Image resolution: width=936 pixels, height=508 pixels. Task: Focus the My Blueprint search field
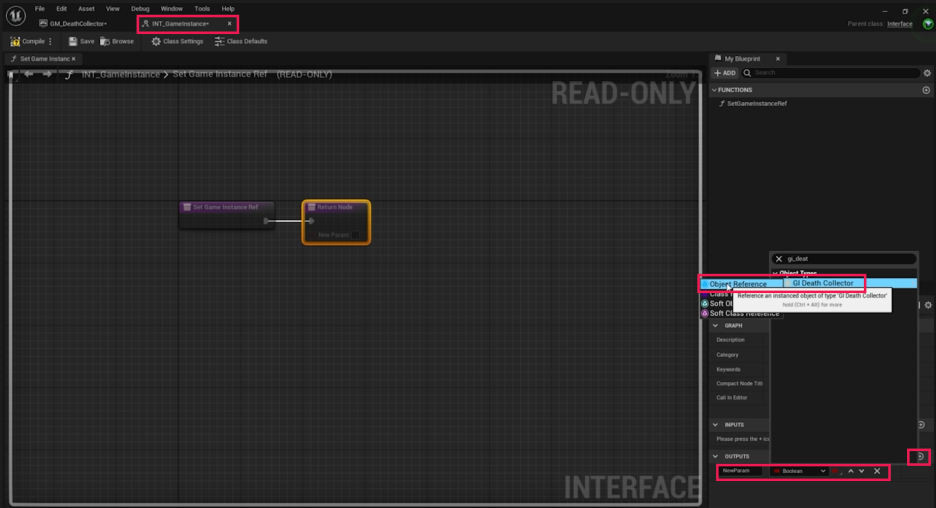(x=830, y=73)
